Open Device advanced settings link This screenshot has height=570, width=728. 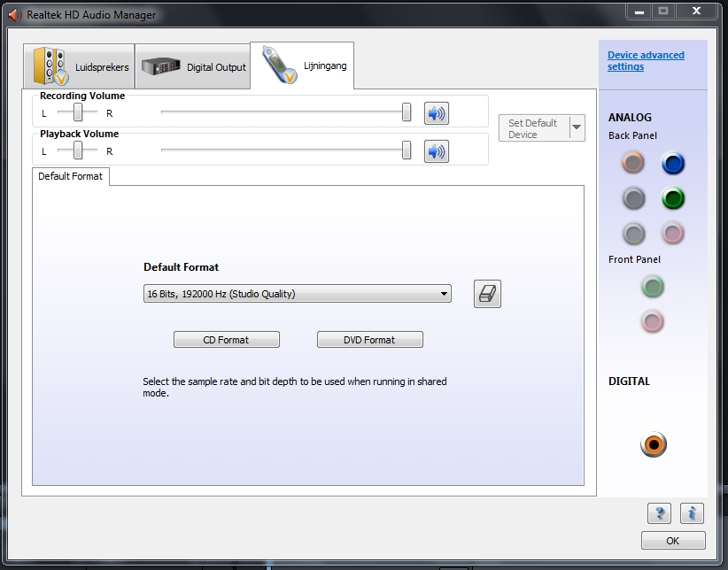(646, 61)
